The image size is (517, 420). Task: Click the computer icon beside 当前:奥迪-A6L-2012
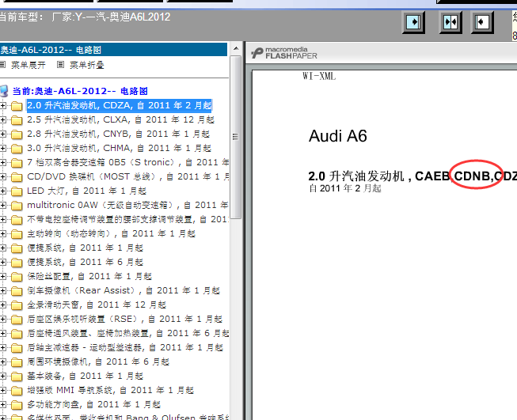[x=4, y=91]
